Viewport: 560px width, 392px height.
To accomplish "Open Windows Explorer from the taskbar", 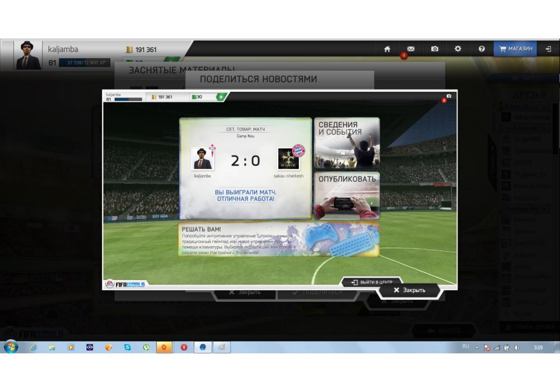I will coord(52,347).
